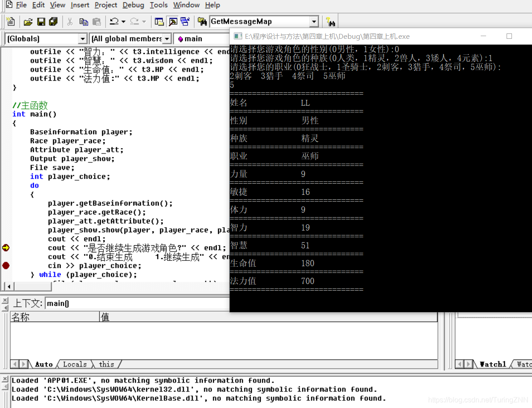Click the red breakpoint marker at cin line
Image resolution: width=532 pixels, height=408 pixels.
[6, 266]
